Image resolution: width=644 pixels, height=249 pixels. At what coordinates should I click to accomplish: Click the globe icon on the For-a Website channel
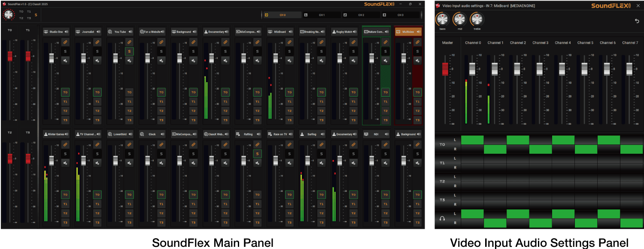point(142,31)
